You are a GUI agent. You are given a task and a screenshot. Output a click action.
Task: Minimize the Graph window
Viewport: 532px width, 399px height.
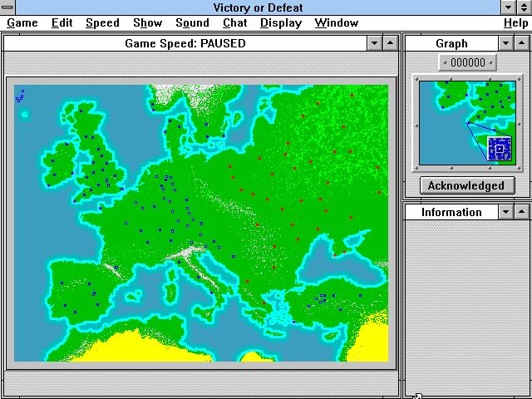506,43
